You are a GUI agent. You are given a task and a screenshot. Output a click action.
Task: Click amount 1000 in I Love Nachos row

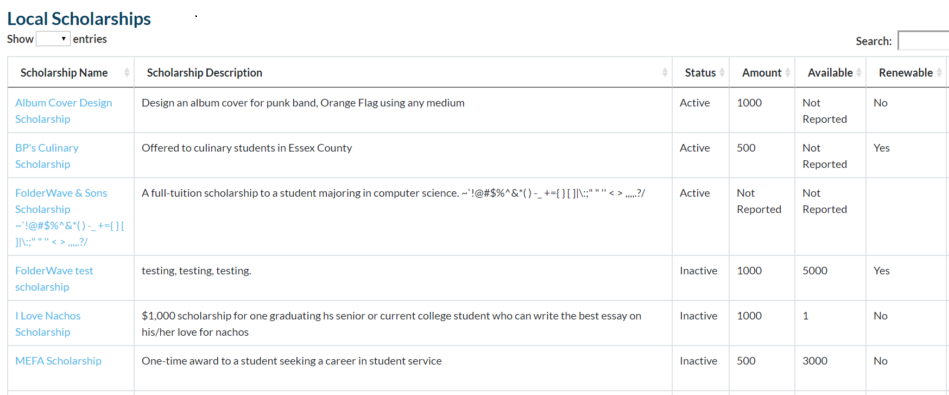[x=749, y=316]
